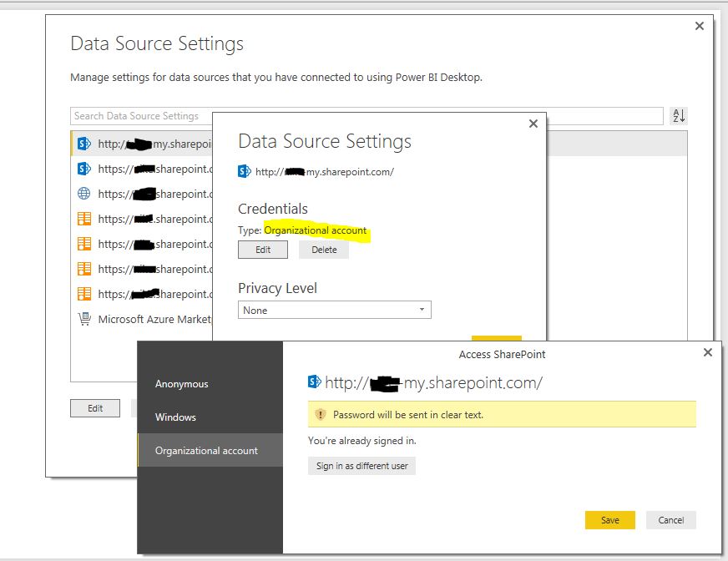Save the Access SharePoint credentials
728x561 pixels.
609,520
